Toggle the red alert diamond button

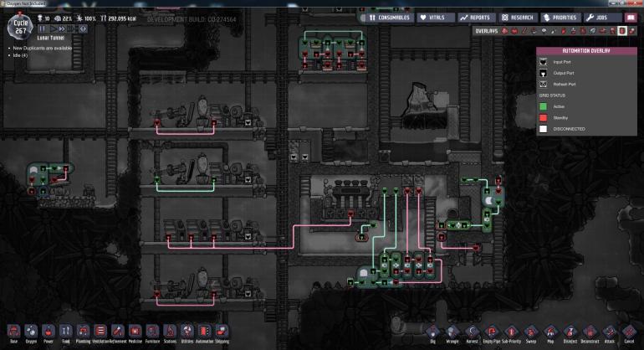click(83, 28)
